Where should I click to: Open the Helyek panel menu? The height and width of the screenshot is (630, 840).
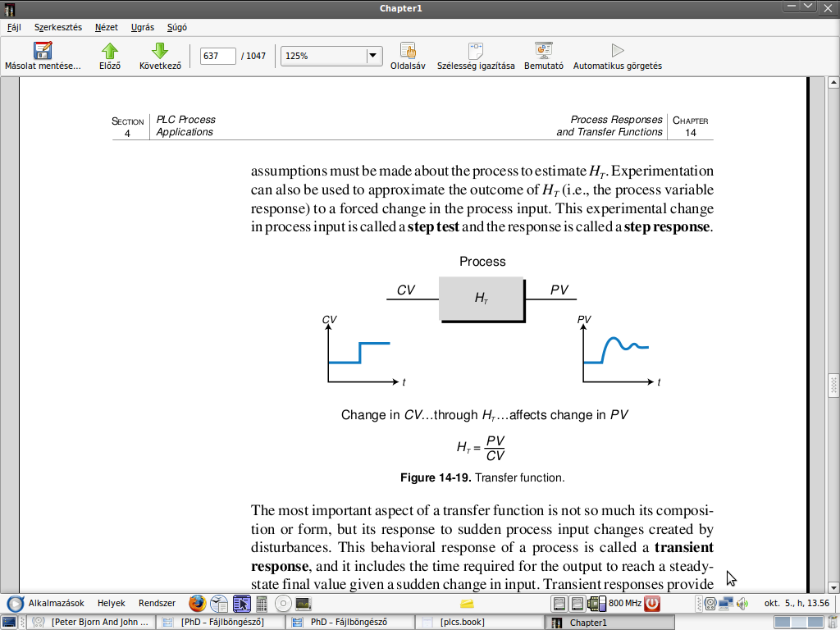click(x=112, y=603)
